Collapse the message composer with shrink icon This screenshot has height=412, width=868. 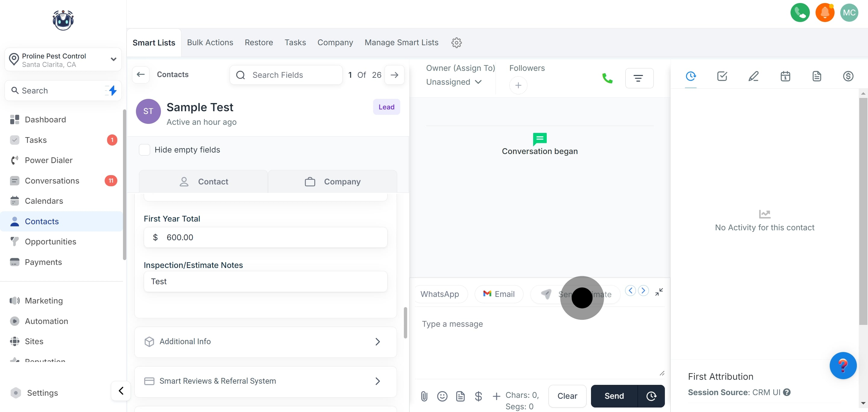(659, 292)
